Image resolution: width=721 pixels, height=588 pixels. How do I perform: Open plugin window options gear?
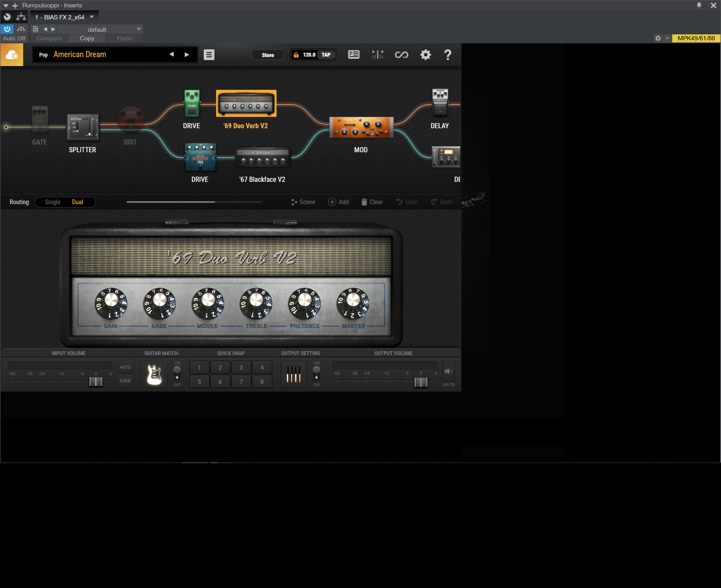tap(658, 38)
